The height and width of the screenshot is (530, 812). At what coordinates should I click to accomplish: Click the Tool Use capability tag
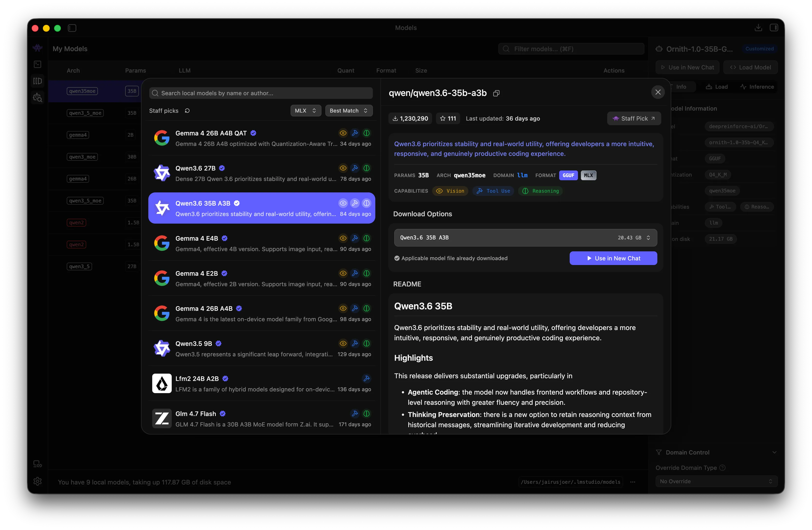click(493, 191)
